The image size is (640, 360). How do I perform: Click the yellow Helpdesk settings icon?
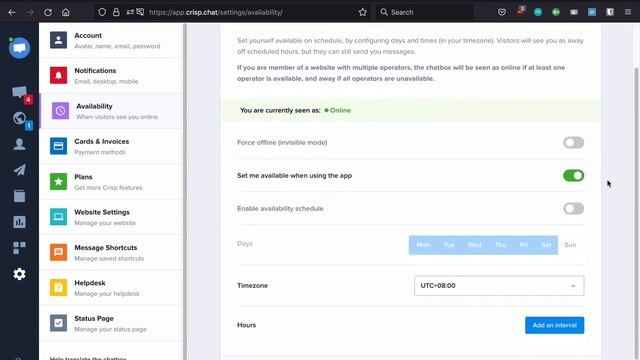[x=58, y=287]
